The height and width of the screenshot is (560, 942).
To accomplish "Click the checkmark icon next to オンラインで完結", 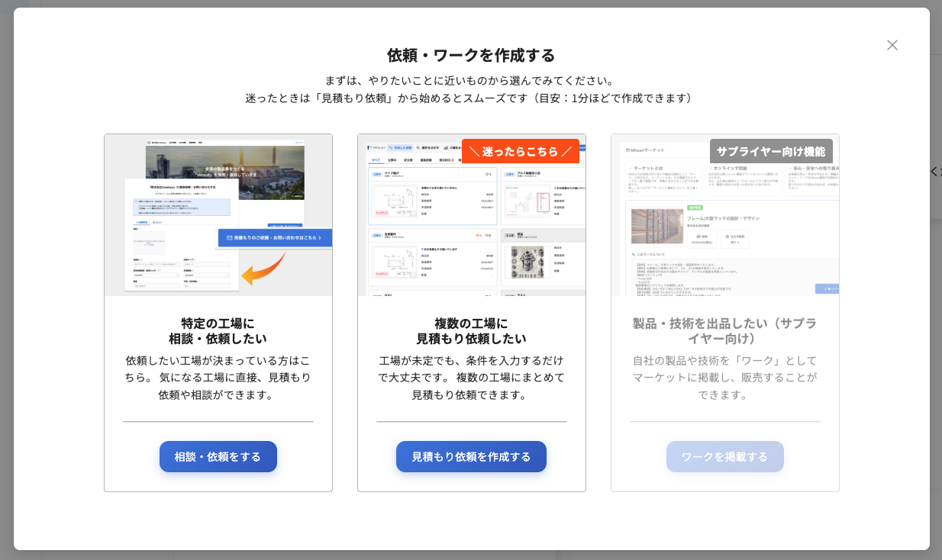I will pyautogui.click(x=710, y=167).
